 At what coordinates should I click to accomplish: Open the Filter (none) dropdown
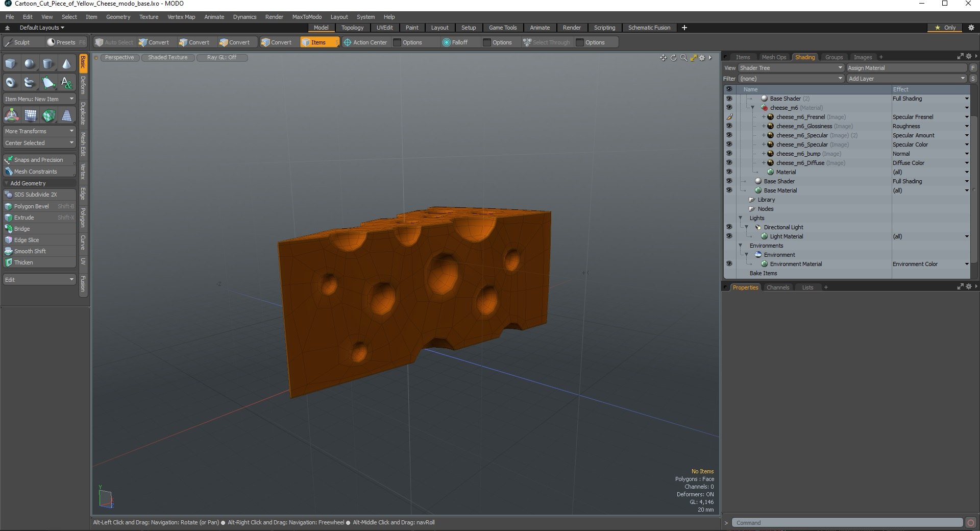(791, 79)
